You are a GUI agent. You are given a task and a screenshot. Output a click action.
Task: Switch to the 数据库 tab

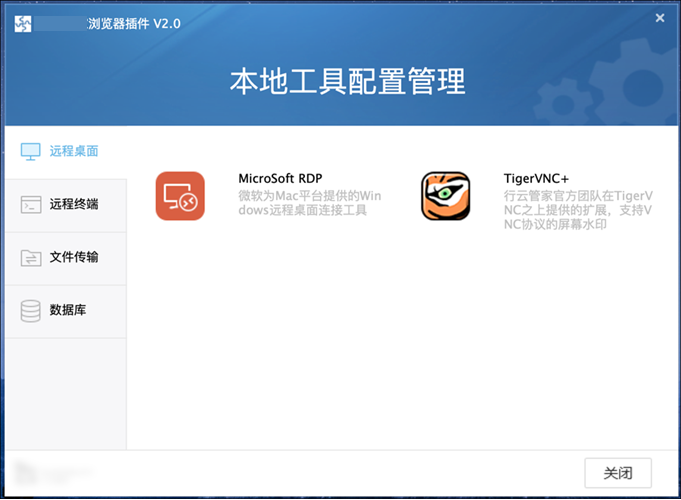pyautogui.click(x=66, y=311)
